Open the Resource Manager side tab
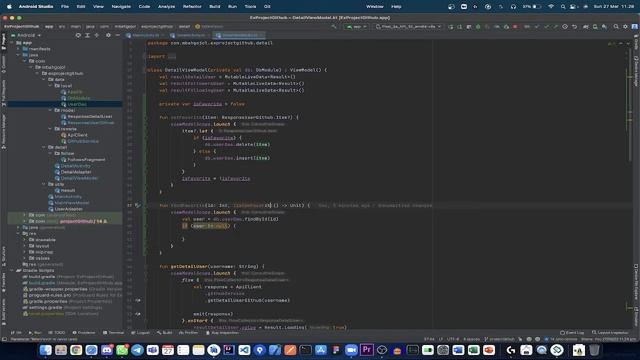This screenshot has height=360, width=640. [x=3, y=131]
